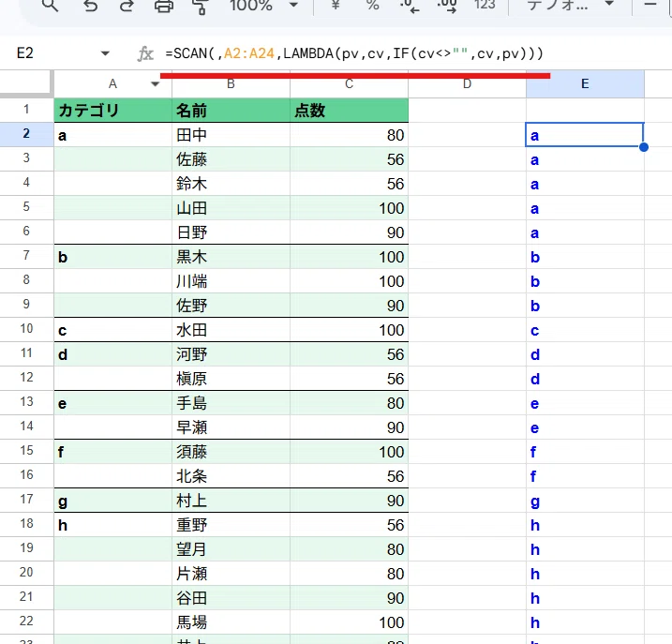Decrease decimal places
The height and width of the screenshot is (644, 672).
coord(410,6)
